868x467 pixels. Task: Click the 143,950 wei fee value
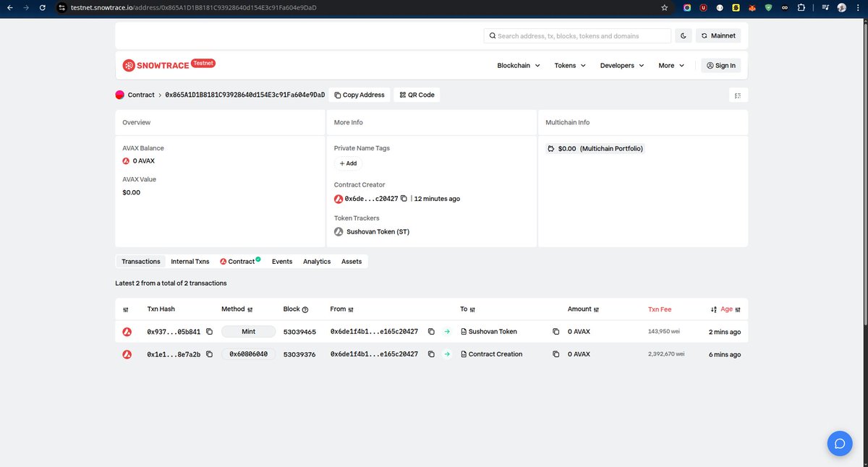click(x=665, y=332)
